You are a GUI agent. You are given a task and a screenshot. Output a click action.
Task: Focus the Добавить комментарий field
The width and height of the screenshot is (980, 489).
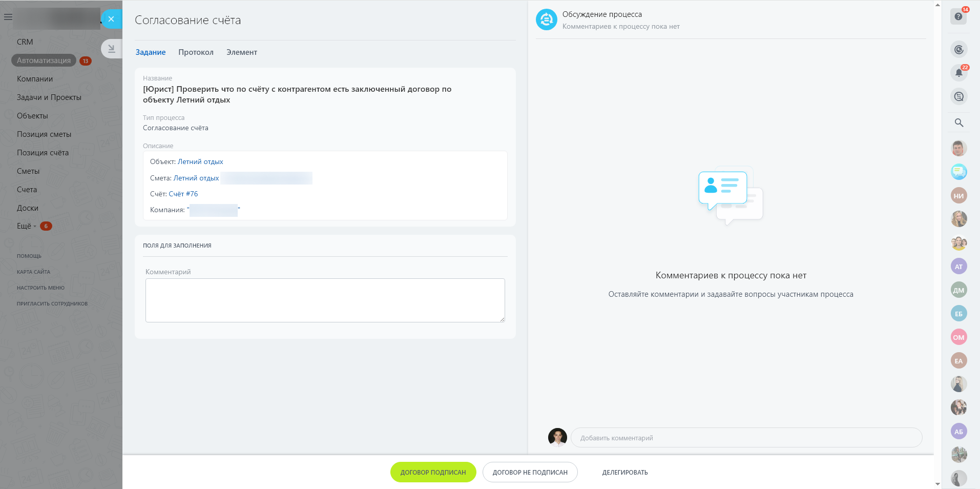coord(746,438)
